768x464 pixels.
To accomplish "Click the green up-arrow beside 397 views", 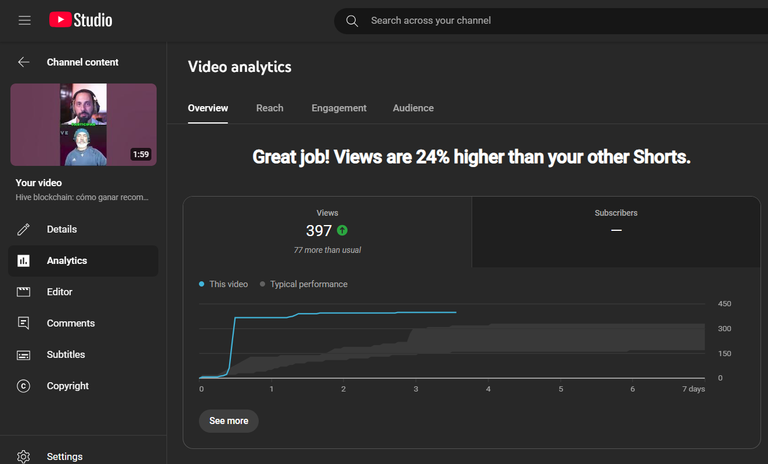I will 342,230.
